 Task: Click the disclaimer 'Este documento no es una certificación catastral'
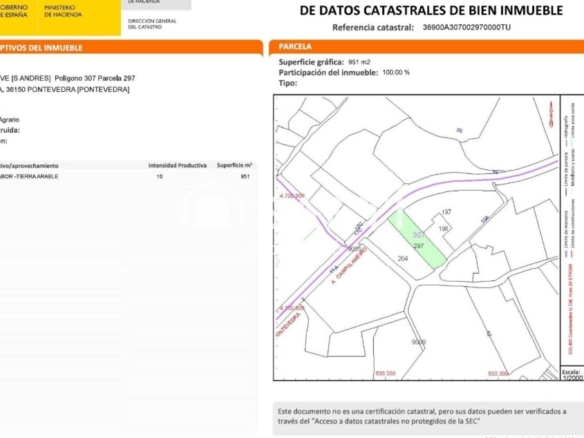(x=357, y=412)
